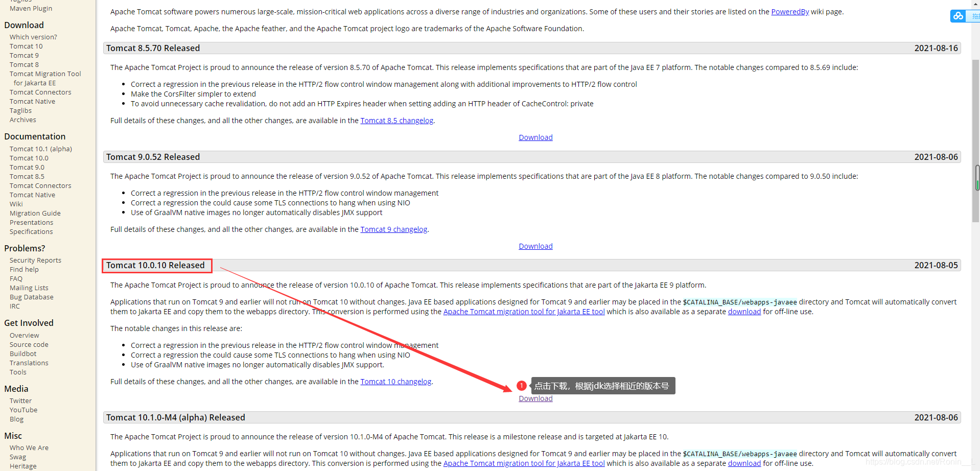Follow the PoweredBy wiki page link

pyautogui.click(x=790, y=12)
